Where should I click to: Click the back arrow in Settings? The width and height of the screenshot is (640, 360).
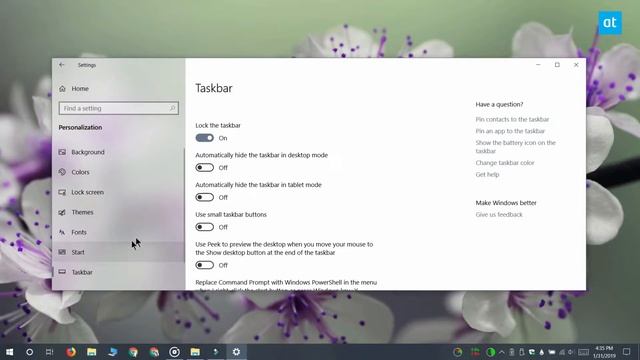click(x=62, y=65)
